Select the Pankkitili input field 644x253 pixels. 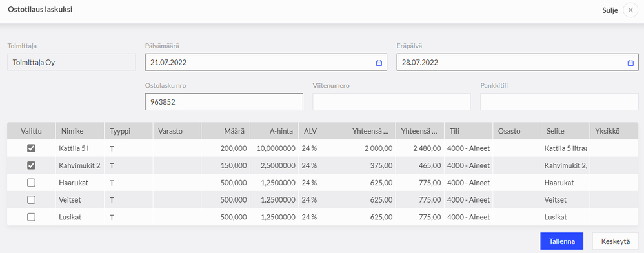pyautogui.click(x=559, y=102)
